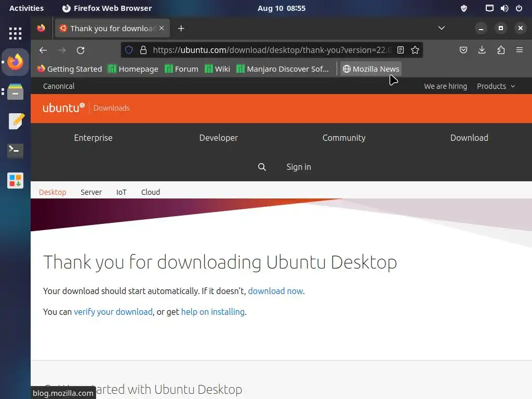Open Homepage bookmark
This screenshot has width=532, height=399.
point(133,69)
